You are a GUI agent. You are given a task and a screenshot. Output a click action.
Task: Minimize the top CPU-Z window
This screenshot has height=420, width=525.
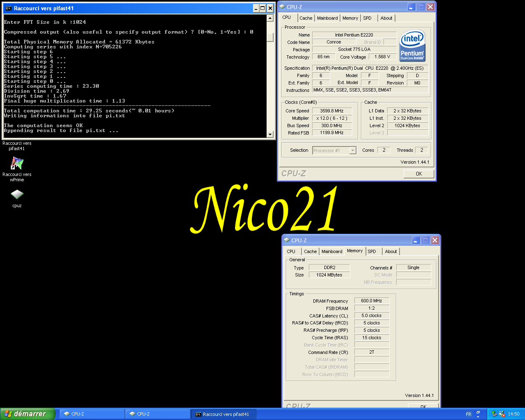click(411, 7)
